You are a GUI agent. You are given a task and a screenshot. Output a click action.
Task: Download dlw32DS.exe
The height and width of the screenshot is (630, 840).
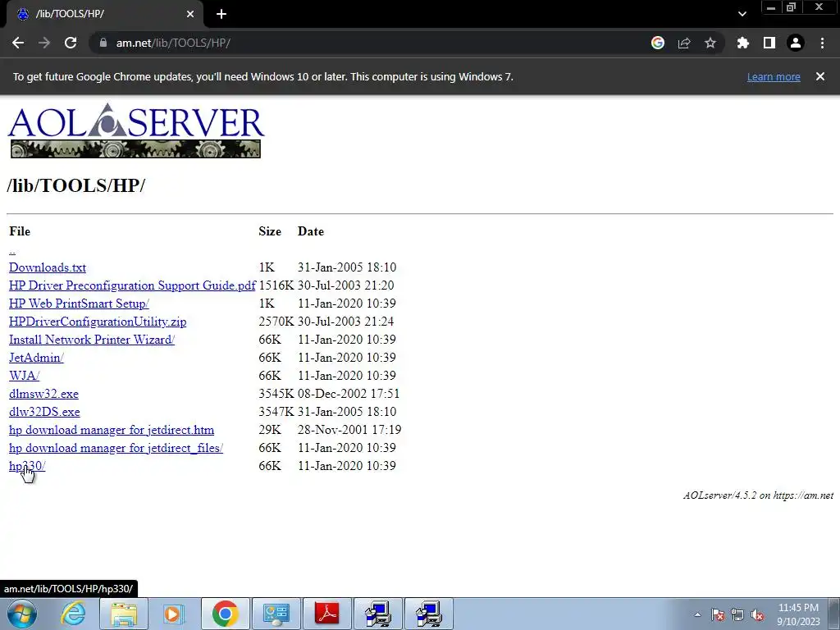(x=44, y=412)
